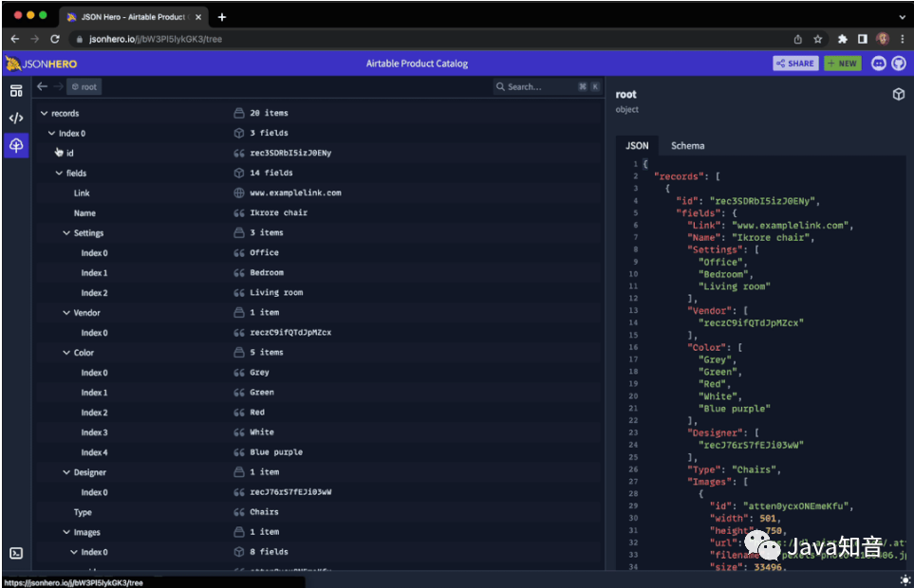Select the Blue purple color row

point(318,452)
